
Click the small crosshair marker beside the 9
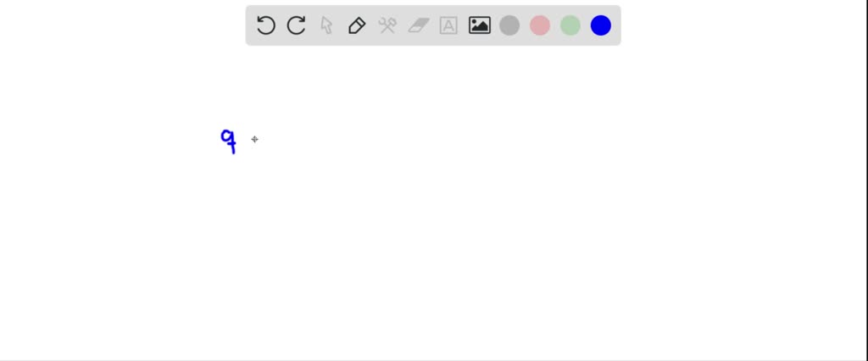coord(254,140)
